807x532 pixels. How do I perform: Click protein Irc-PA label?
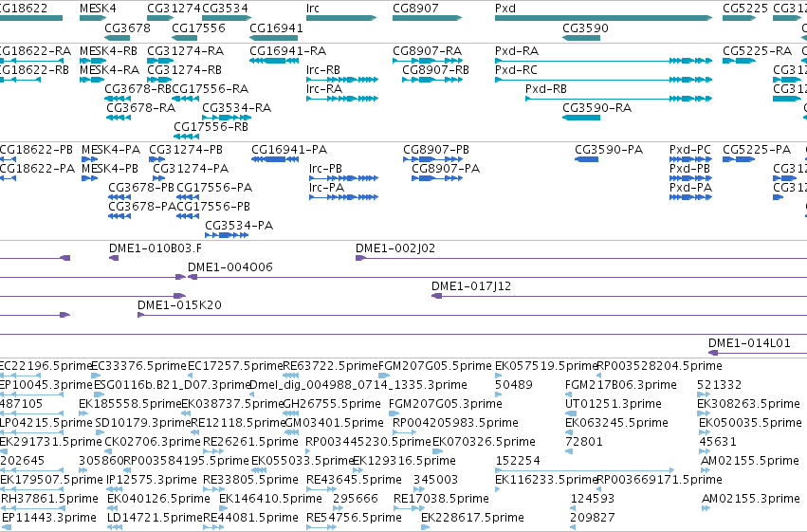point(327,188)
